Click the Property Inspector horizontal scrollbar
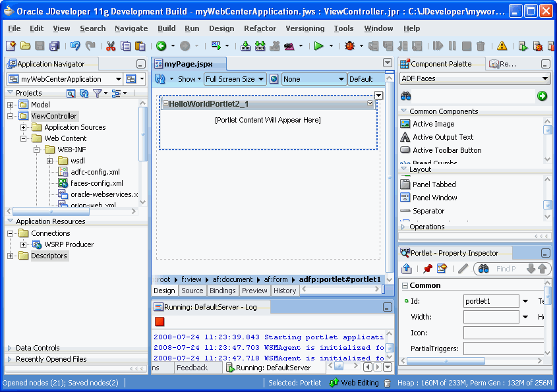The height and width of the screenshot is (392, 557). click(446, 361)
